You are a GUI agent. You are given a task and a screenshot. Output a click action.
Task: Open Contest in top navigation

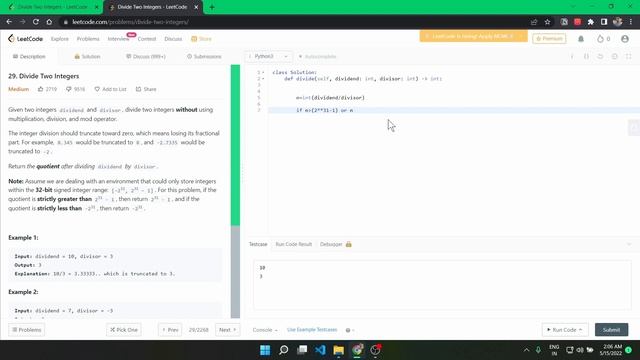click(147, 39)
